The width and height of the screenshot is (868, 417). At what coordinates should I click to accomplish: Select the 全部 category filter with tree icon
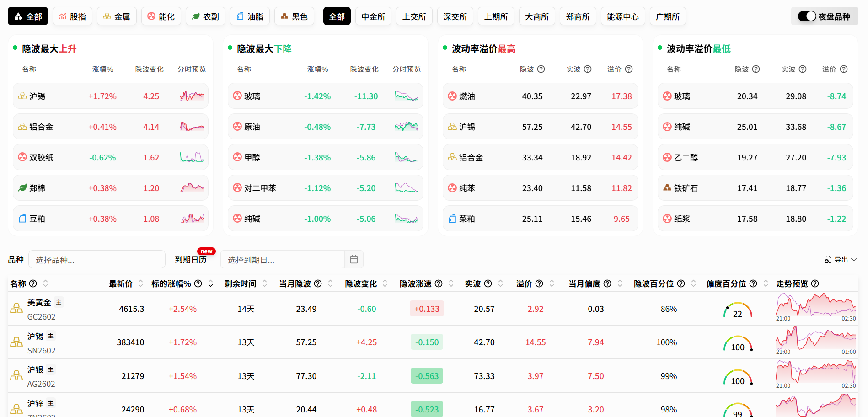(28, 16)
